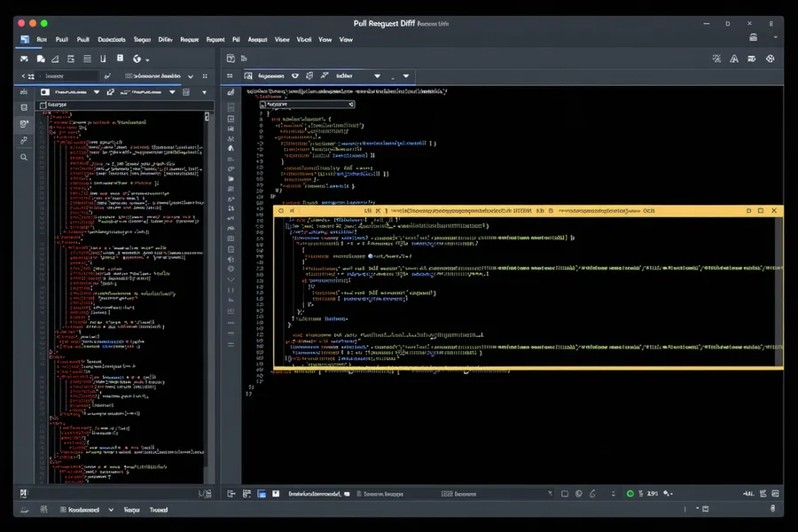Image resolution: width=798 pixels, height=532 pixels.
Task: Toggle the green circle status indicator
Action: (630, 494)
